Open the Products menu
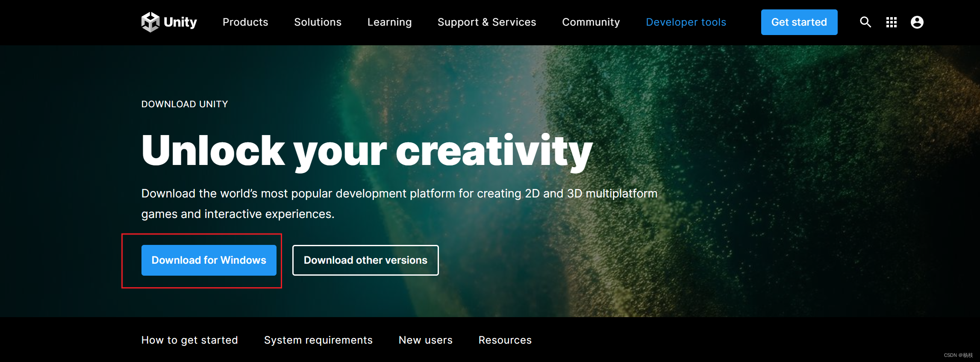This screenshot has width=980, height=362. tap(245, 22)
